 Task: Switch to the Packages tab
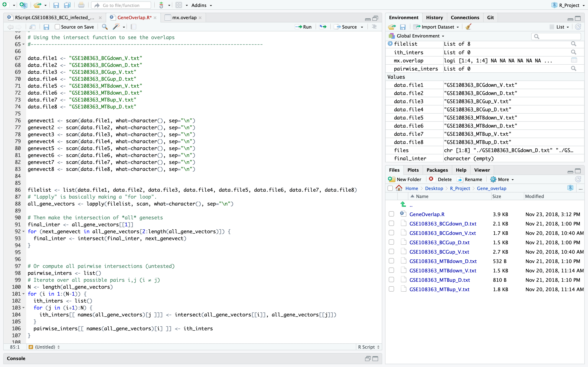click(x=437, y=170)
